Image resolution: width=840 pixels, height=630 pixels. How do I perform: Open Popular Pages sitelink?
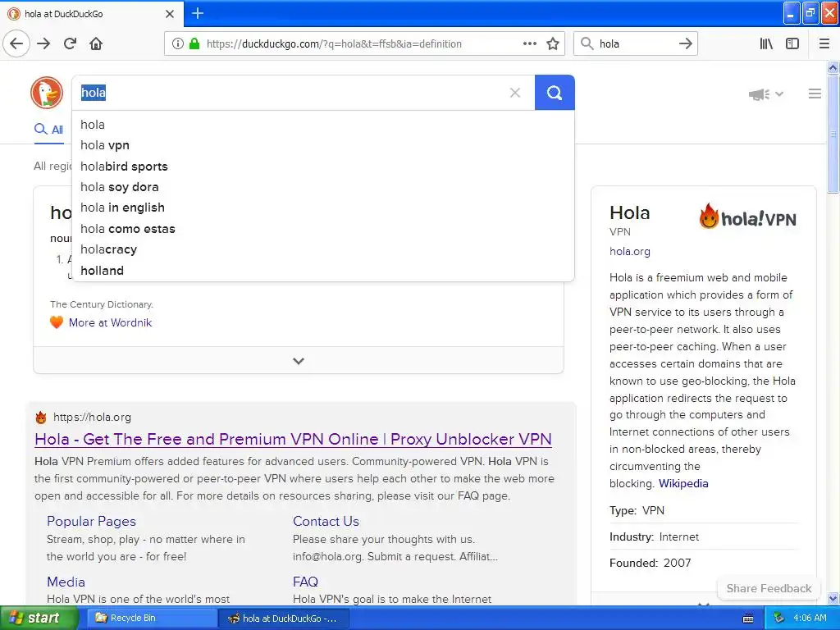[91, 521]
